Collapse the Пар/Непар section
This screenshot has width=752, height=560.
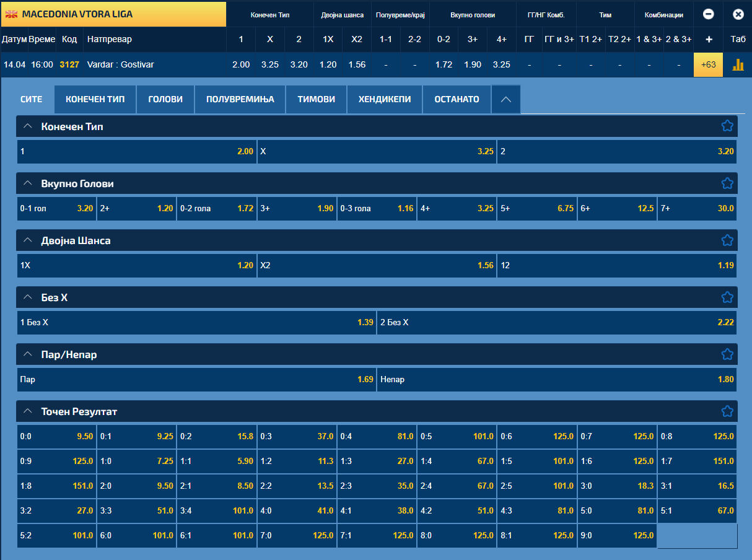click(x=27, y=354)
